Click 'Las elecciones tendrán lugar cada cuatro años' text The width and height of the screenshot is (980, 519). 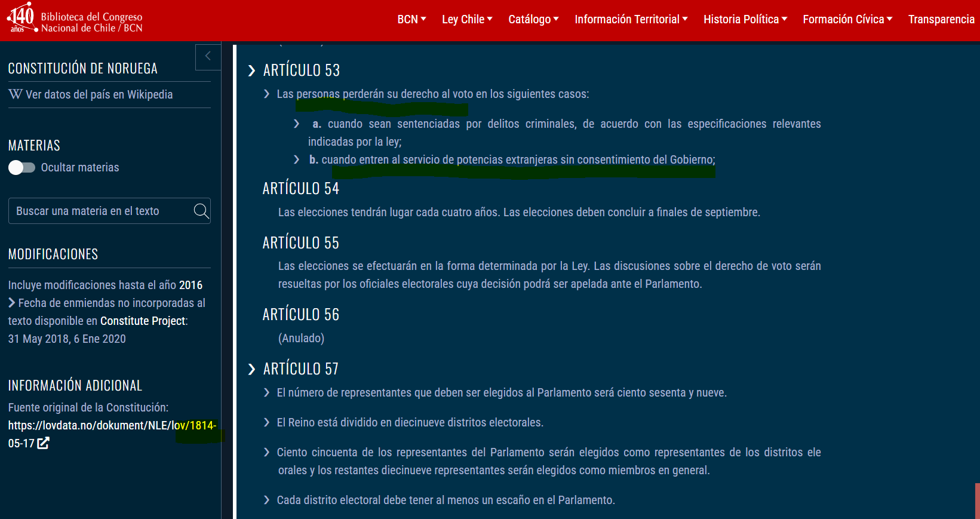[x=389, y=212]
